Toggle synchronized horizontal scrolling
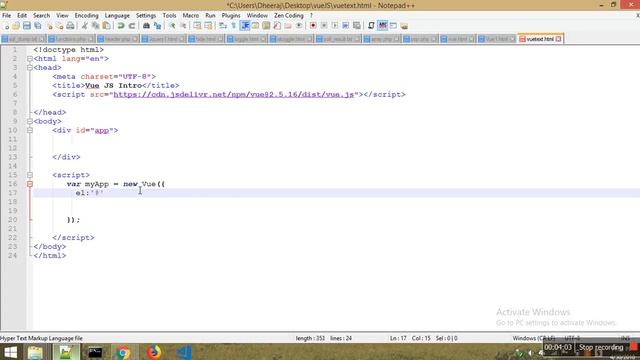The image size is (640, 360). click(x=208, y=26)
